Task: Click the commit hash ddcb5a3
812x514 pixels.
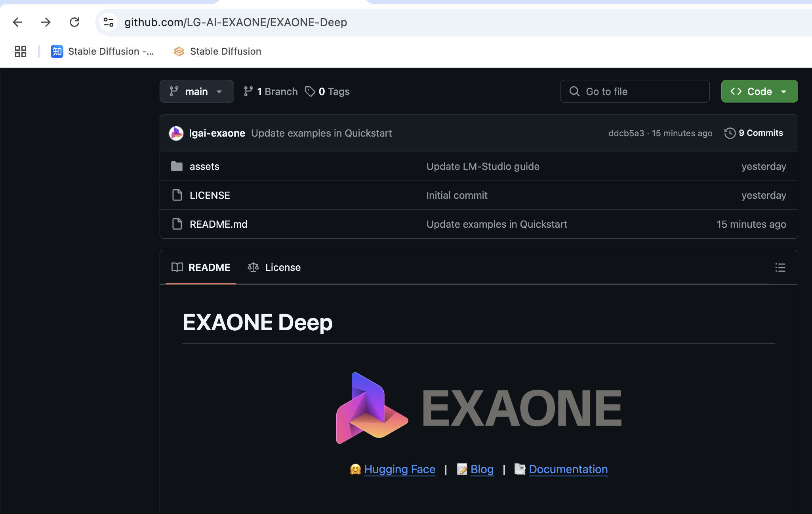Action: point(626,133)
